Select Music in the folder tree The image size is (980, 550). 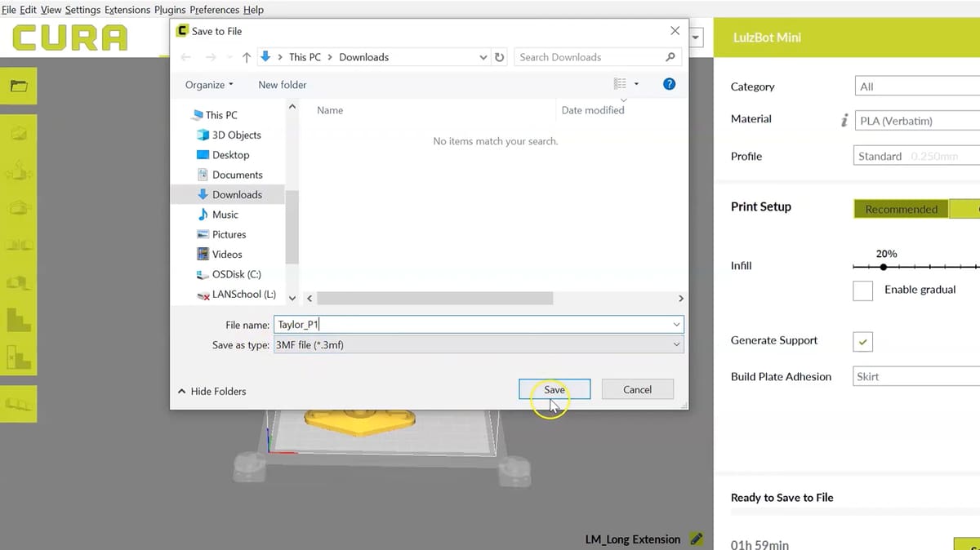218,215
